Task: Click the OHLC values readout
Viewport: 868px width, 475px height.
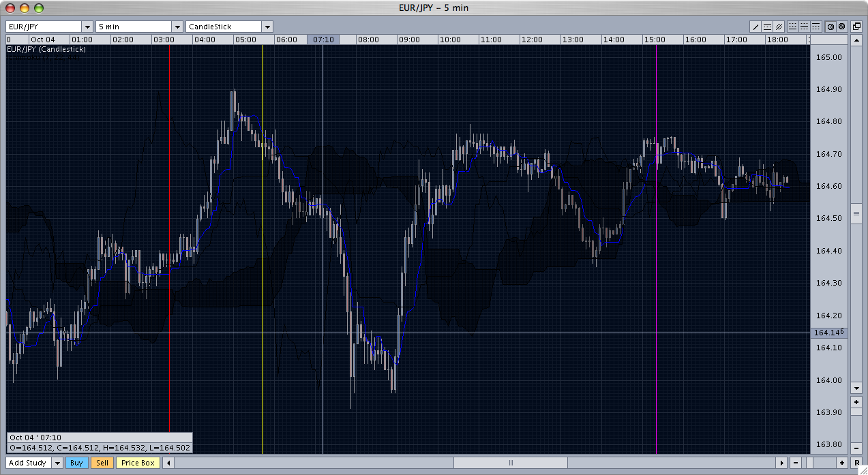Action: pyautogui.click(x=100, y=448)
